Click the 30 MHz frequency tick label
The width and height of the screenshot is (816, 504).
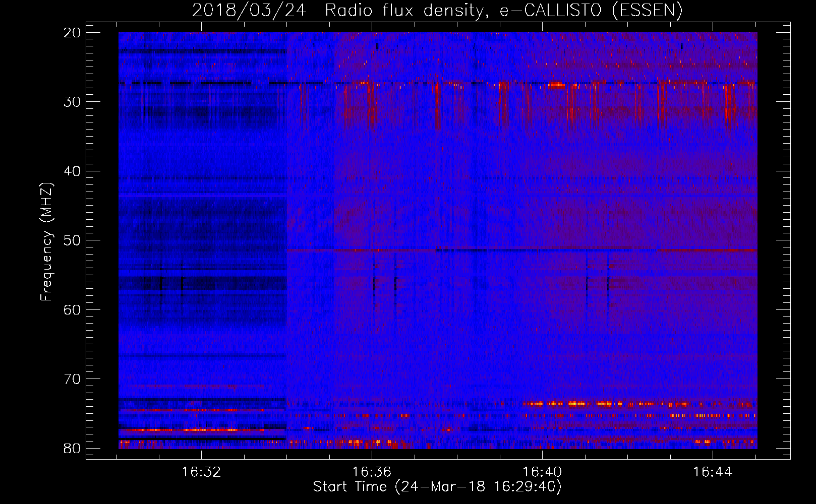click(x=73, y=102)
